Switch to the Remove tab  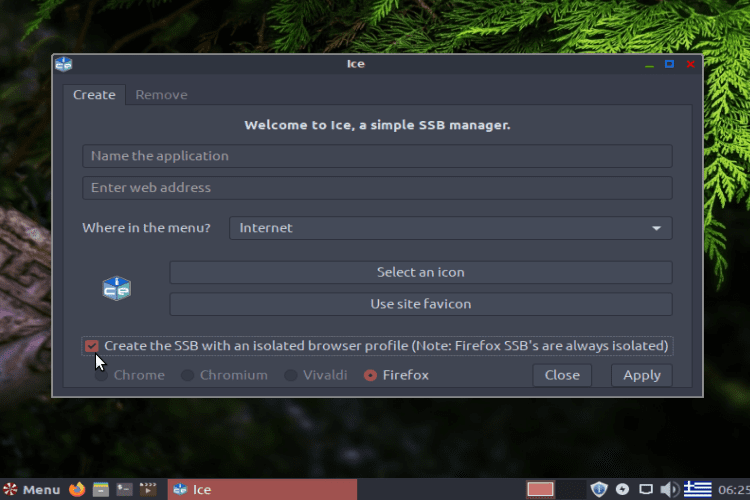(161, 95)
